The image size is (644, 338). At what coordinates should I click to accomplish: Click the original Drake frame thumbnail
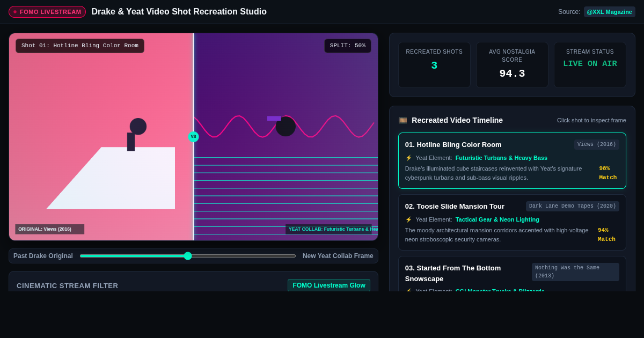click(x=101, y=137)
